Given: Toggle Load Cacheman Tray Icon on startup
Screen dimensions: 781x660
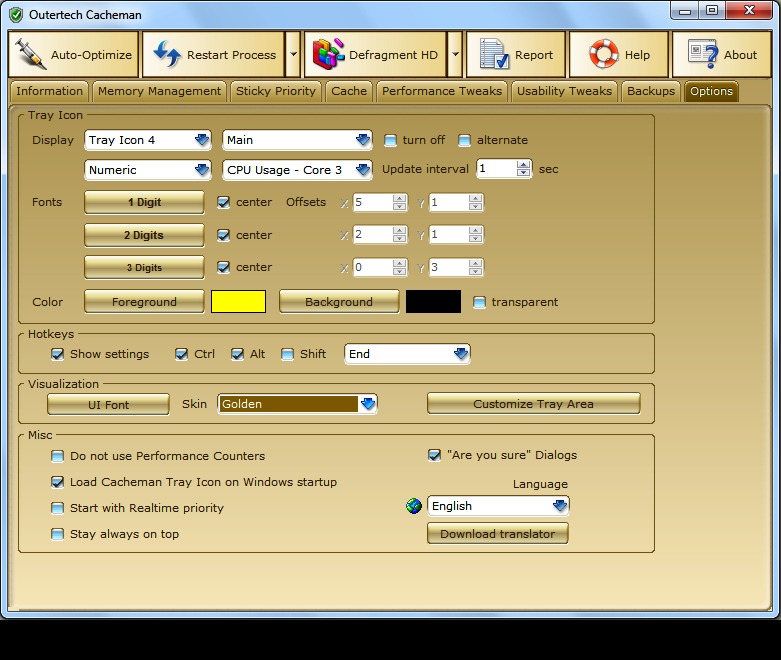Looking at the screenshot, I should tap(58, 482).
